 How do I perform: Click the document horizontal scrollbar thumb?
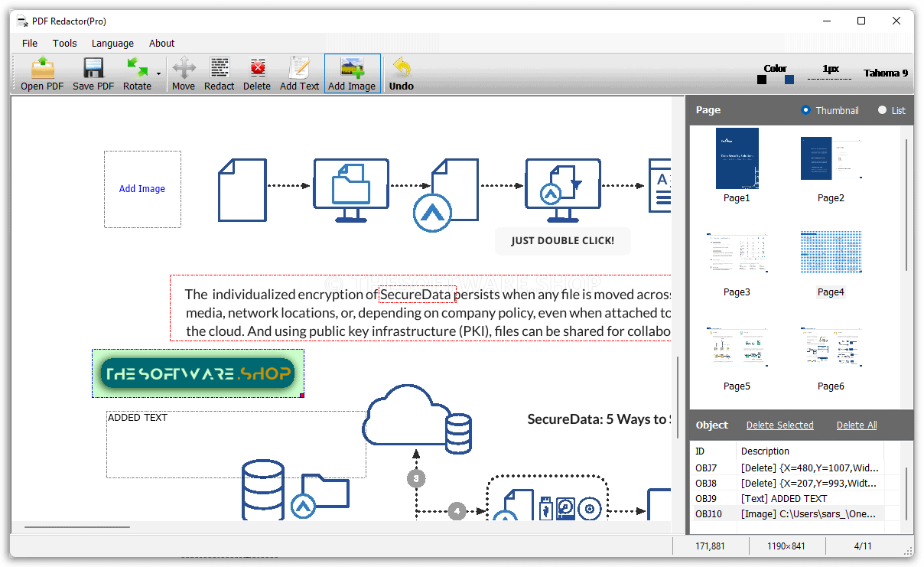(76, 526)
